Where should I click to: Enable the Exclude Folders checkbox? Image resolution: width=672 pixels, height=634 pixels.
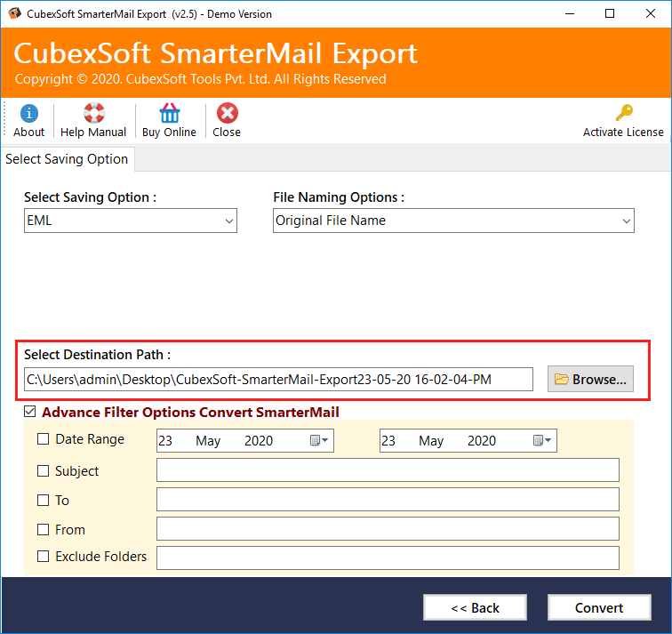[43, 556]
